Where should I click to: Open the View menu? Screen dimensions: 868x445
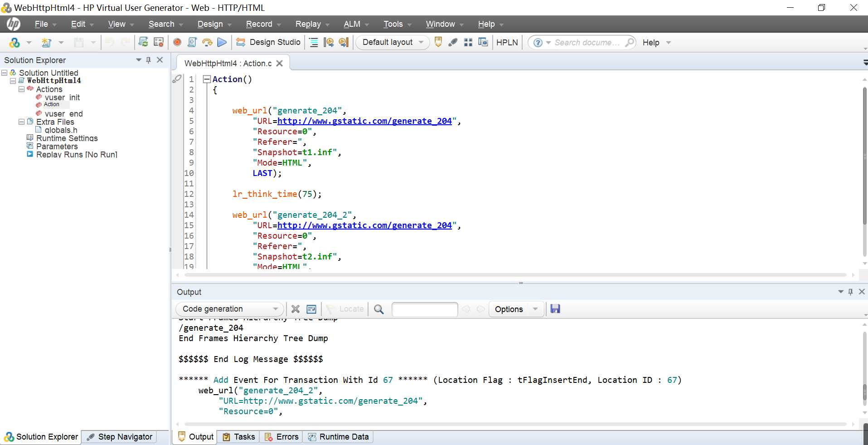121,24
